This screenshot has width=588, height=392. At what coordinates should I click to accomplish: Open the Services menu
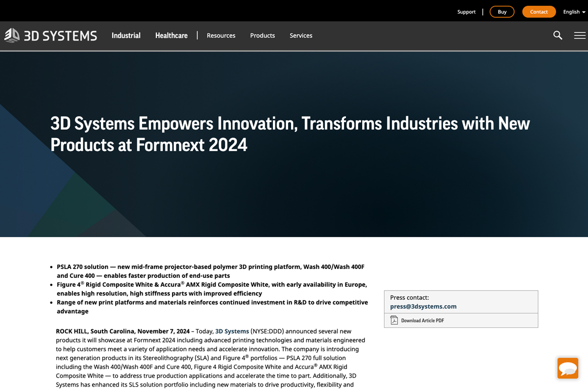tap(301, 35)
